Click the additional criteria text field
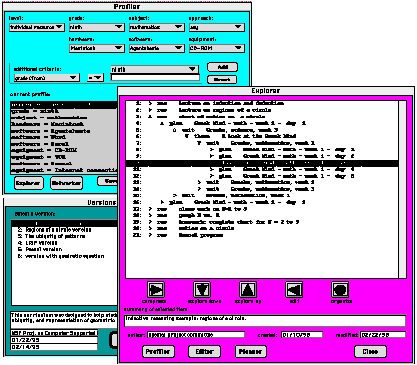This screenshot has height=365, width=417. [x=155, y=78]
